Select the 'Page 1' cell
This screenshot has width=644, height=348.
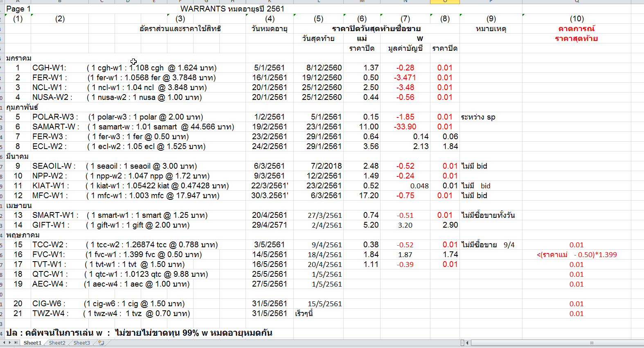click(18, 9)
